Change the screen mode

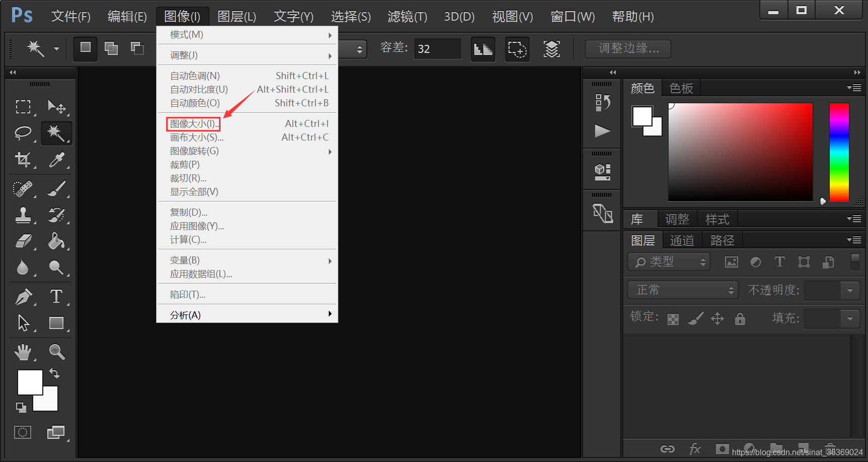[56, 432]
